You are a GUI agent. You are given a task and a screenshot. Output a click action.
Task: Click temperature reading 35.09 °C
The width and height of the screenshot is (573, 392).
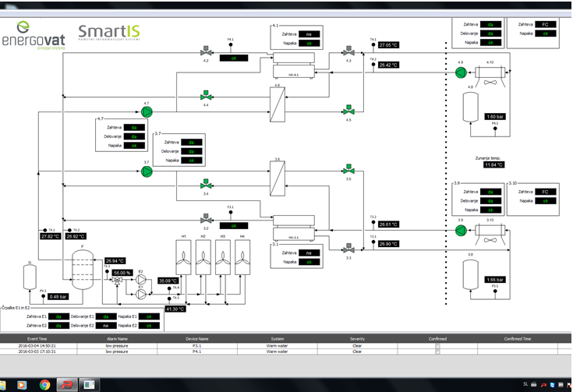(x=168, y=281)
